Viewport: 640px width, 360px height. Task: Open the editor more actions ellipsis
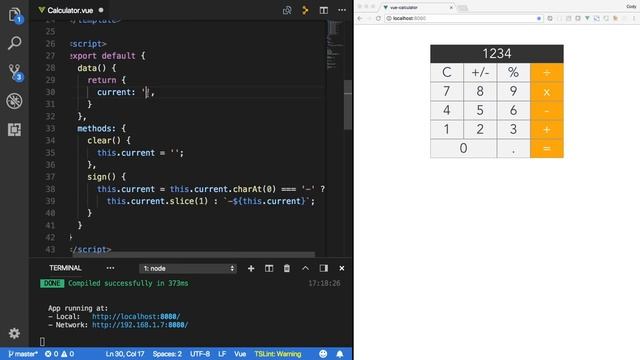point(342,10)
